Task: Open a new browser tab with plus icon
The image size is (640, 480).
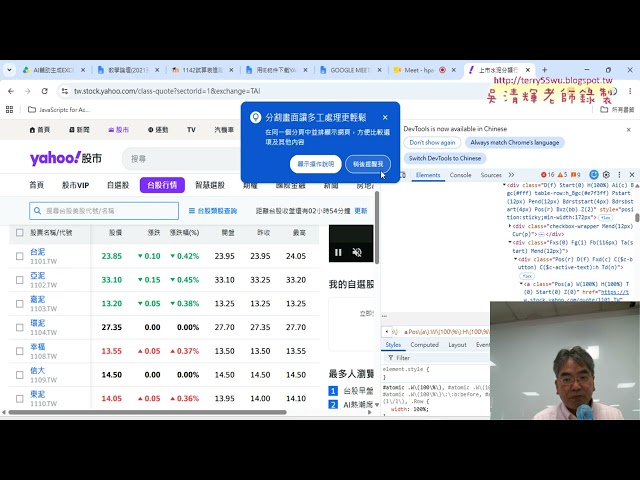Action: (544, 70)
